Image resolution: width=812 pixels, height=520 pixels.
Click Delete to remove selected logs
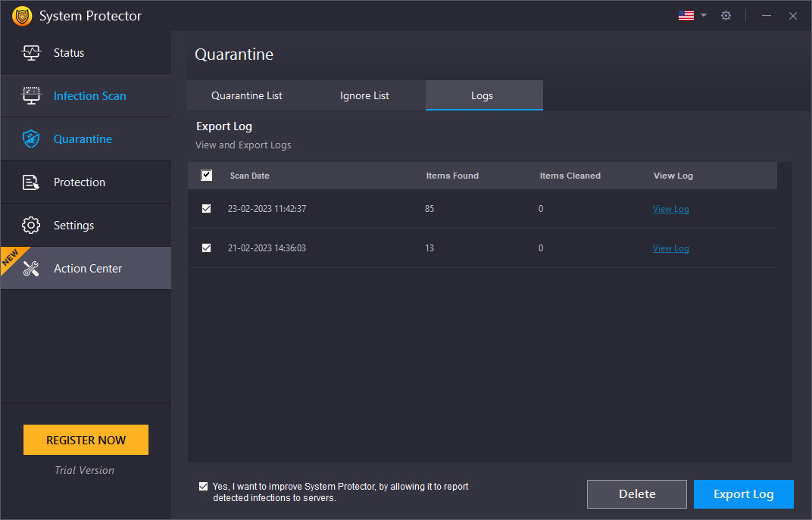[636, 494]
